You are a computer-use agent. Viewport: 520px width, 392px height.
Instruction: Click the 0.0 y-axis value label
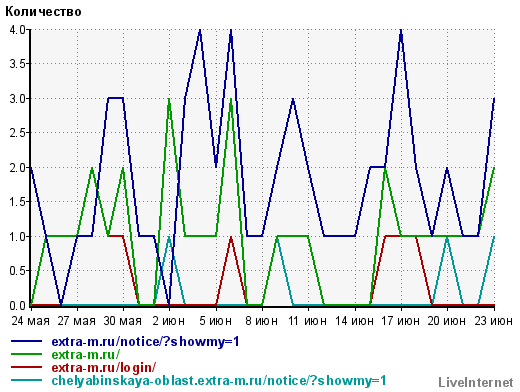pyautogui.click(x=17, y=305)
